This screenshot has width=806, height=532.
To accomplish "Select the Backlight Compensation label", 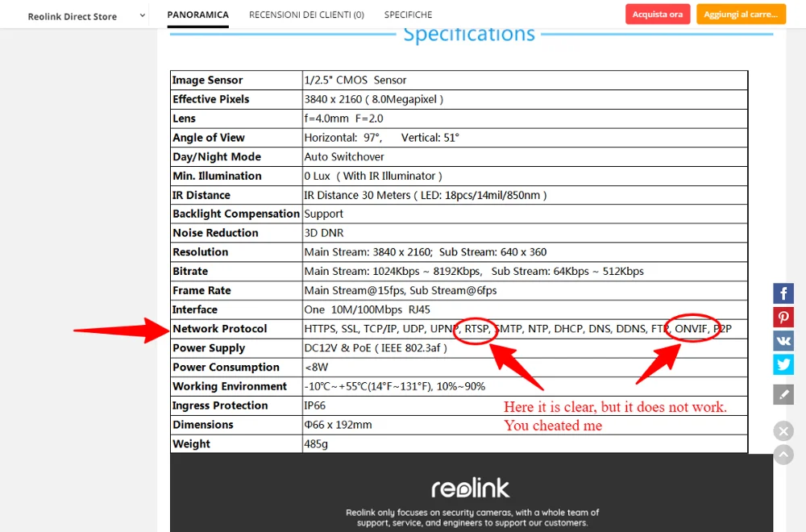I will click(x=236, y=214).
